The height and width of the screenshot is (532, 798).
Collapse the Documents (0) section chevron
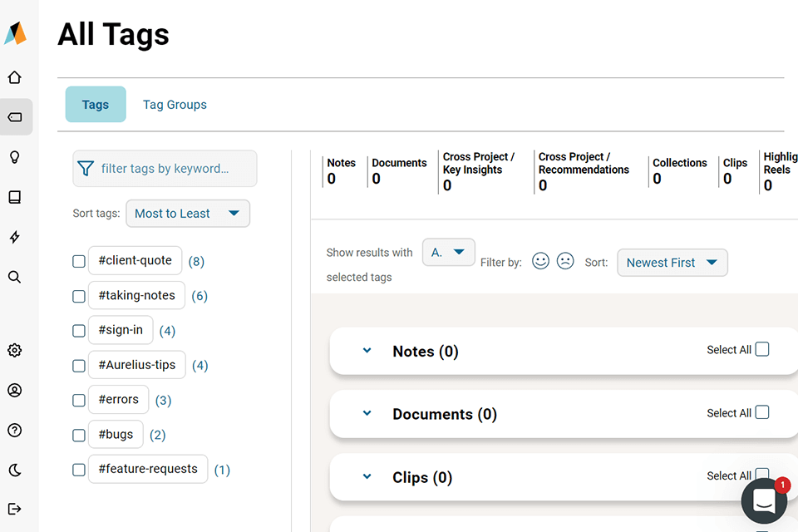pyautogui.click(x=367, y=414)
